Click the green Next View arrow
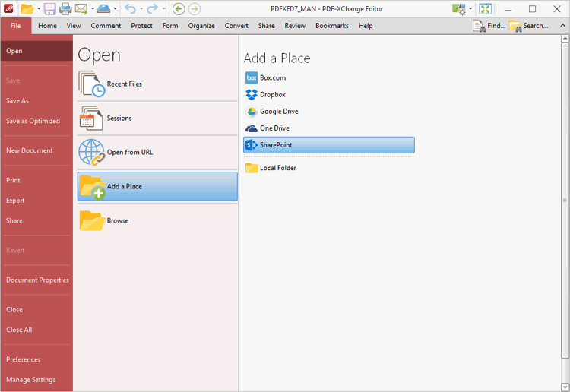 point(195,8)
